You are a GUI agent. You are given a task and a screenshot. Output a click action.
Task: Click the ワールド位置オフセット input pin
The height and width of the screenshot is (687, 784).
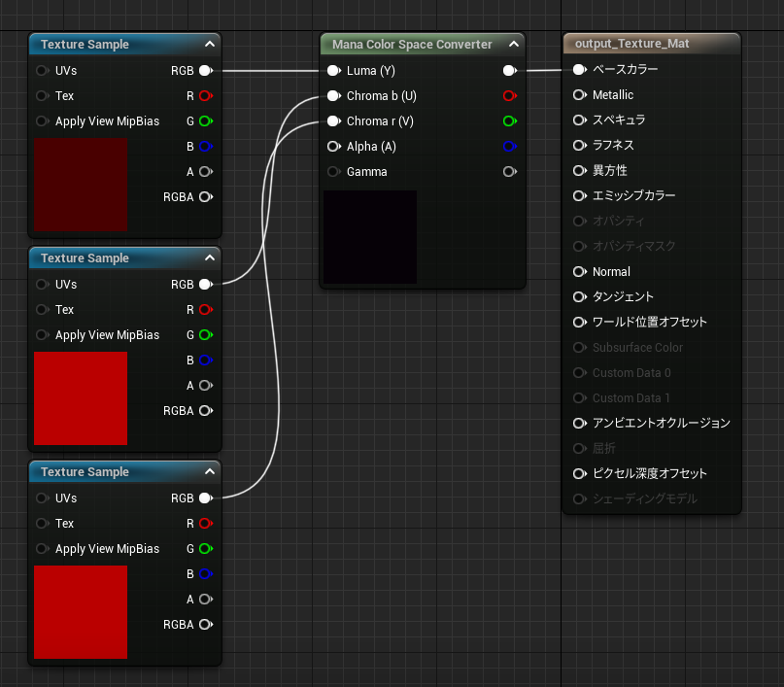580,322
